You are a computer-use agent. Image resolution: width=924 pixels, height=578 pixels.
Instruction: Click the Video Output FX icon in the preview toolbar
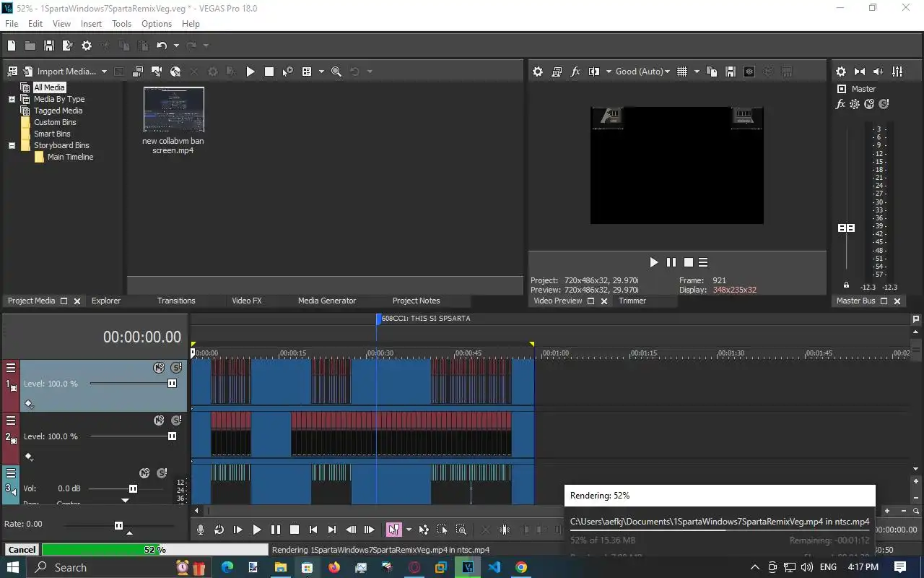click(575, 72)
